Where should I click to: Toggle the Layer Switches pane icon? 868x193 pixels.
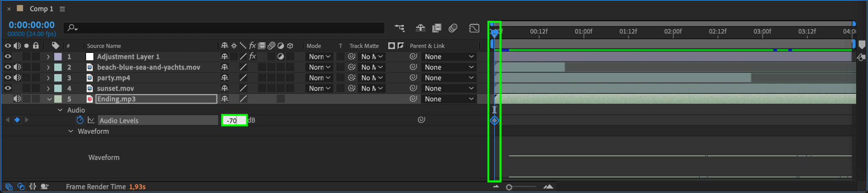coord(8,187)
